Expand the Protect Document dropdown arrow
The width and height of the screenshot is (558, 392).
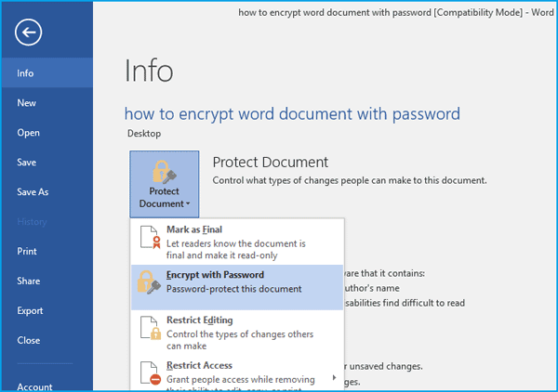click(x=188, y=204)
